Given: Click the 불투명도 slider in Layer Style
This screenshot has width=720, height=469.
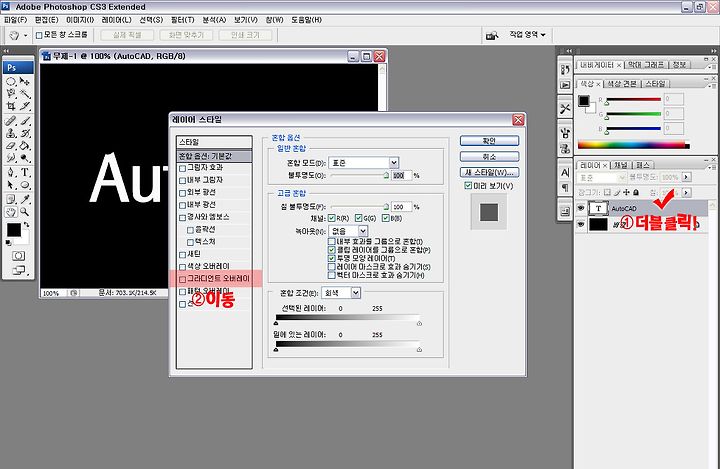Looking at the screenshot, I should tap(360, 175).
